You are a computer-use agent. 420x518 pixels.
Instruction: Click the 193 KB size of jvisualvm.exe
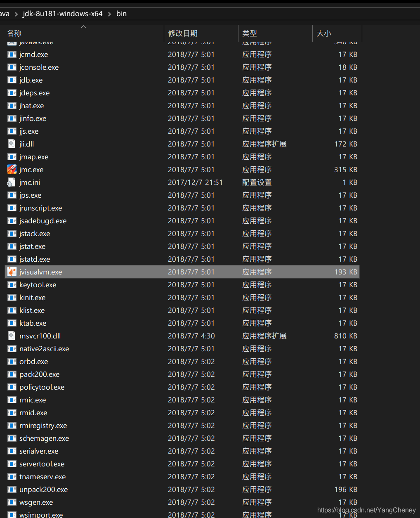pos(346,272)
